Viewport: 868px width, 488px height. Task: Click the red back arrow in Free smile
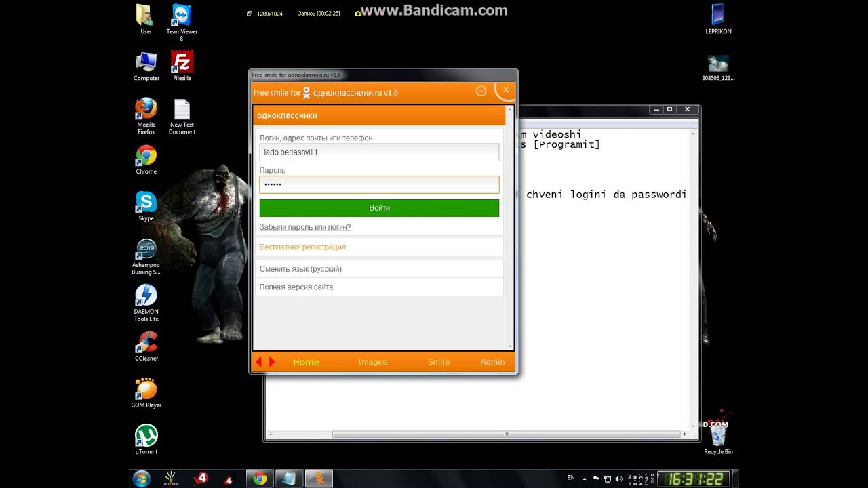pos(259,362)
